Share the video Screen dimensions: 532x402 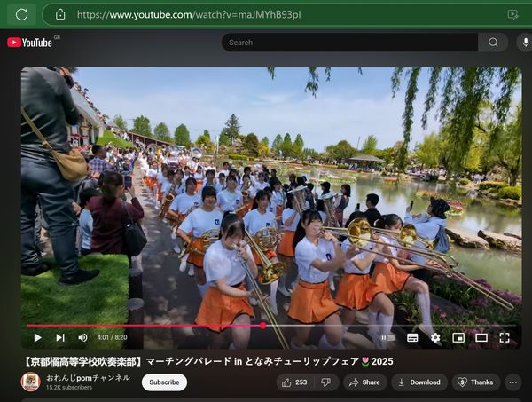[364, 382]
